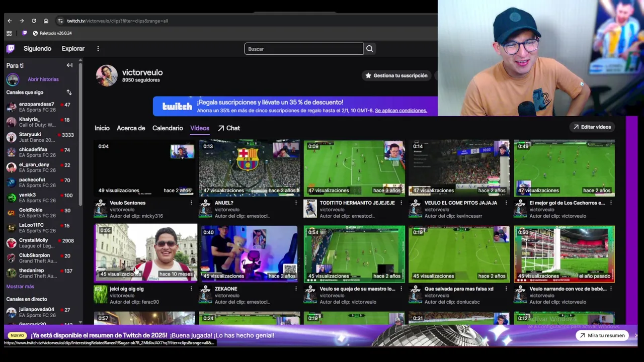Select the Vídeos tab

pyautogui.click(x=200, y=128)
